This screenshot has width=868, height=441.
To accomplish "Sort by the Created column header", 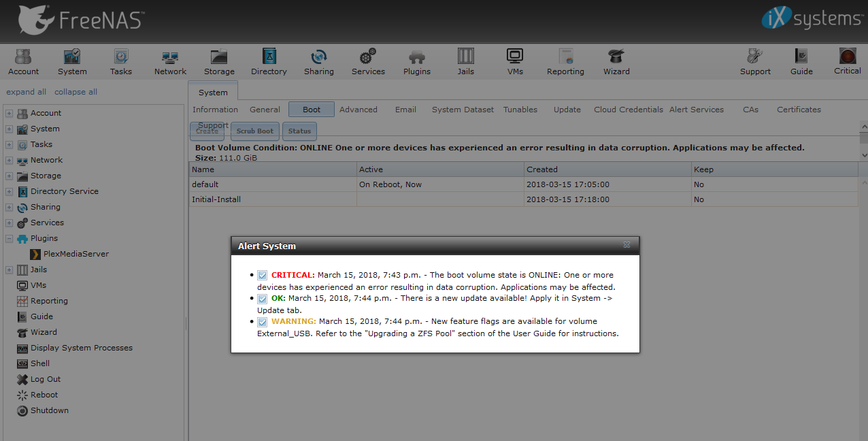I will pyautogui.click(x=607, y=169).
